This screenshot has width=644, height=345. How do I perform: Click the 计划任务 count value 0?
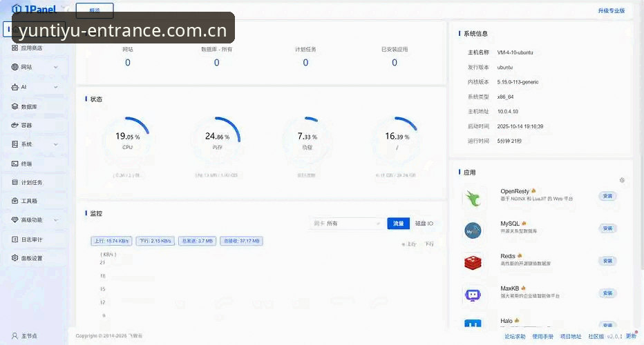click(x=305, y=63)
